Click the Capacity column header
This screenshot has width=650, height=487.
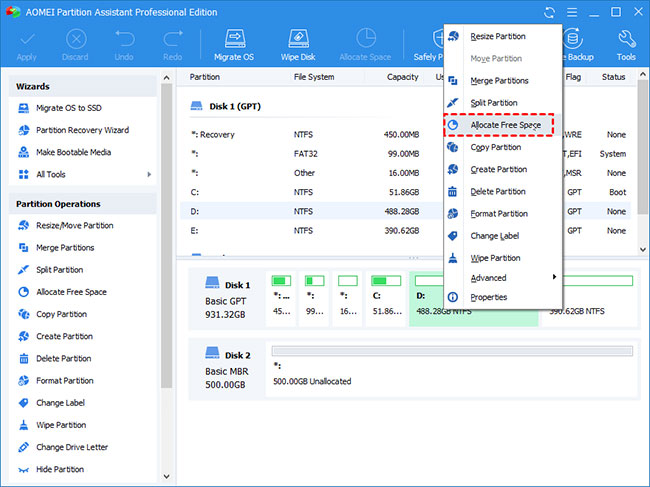pos(402,77)
